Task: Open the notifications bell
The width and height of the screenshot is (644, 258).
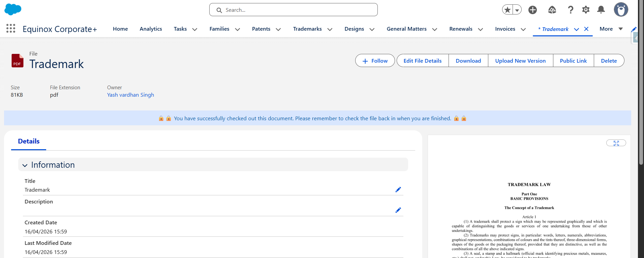Action: 601,10
